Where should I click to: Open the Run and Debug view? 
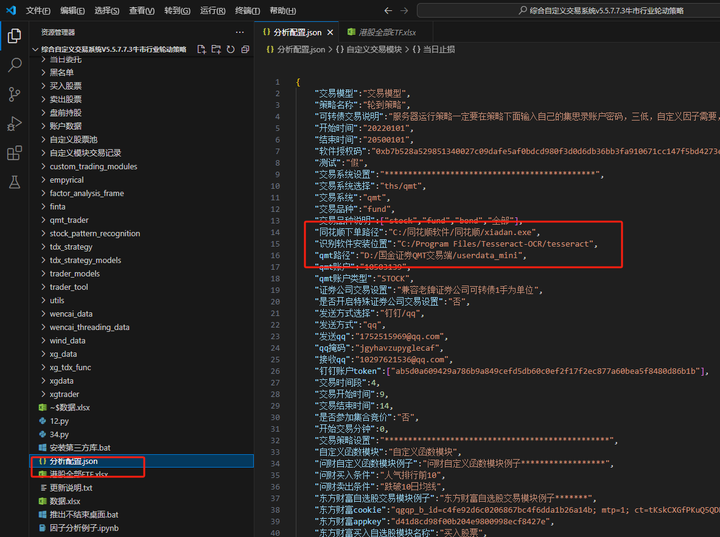click(14, 124)
